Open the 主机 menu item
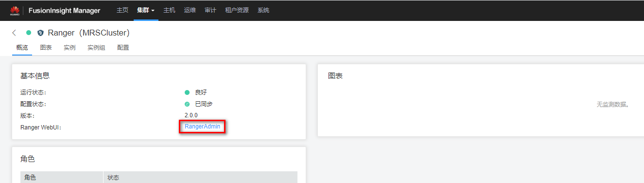 (169, 10)
